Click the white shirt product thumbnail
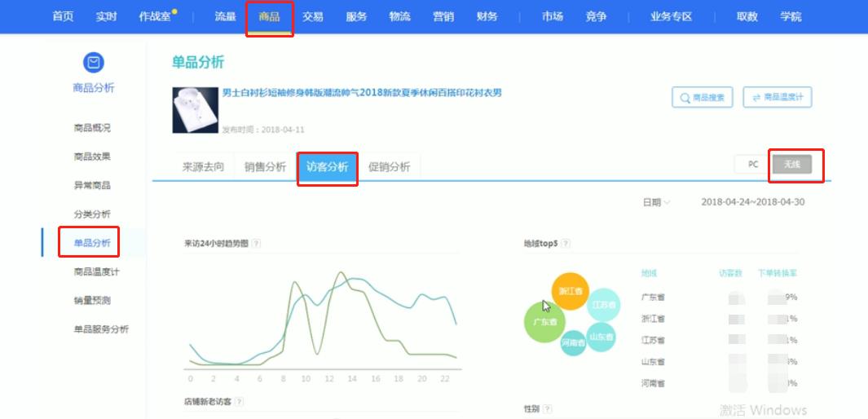868x419 pixels. pos(195,110)
